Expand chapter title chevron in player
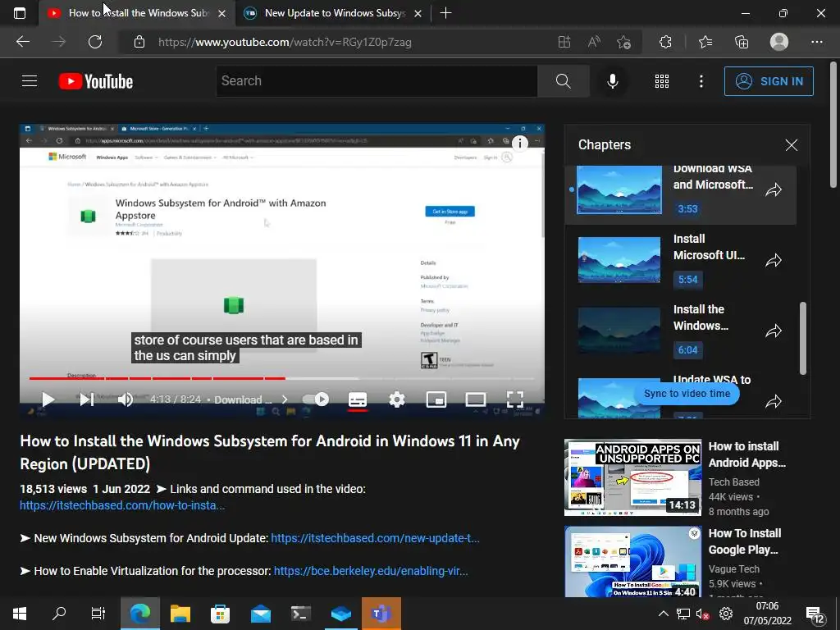The height and width of the screenshot is (630, 840). (285, 399)
